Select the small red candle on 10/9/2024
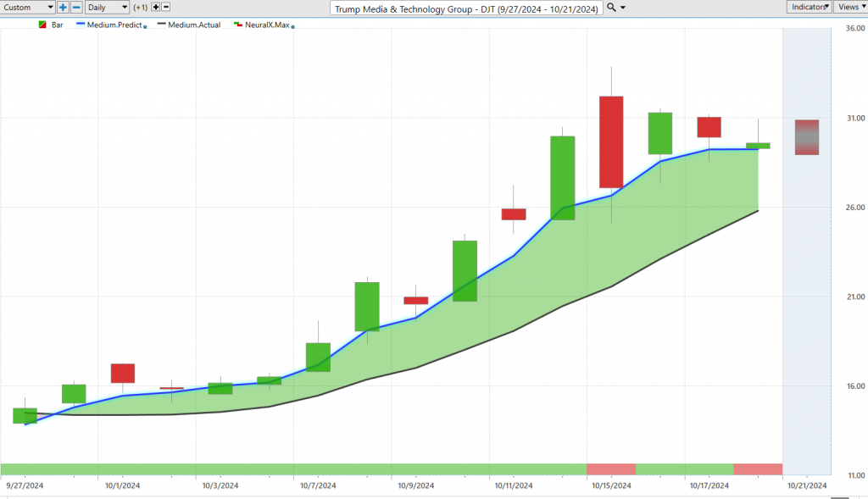 pos(415,301)
